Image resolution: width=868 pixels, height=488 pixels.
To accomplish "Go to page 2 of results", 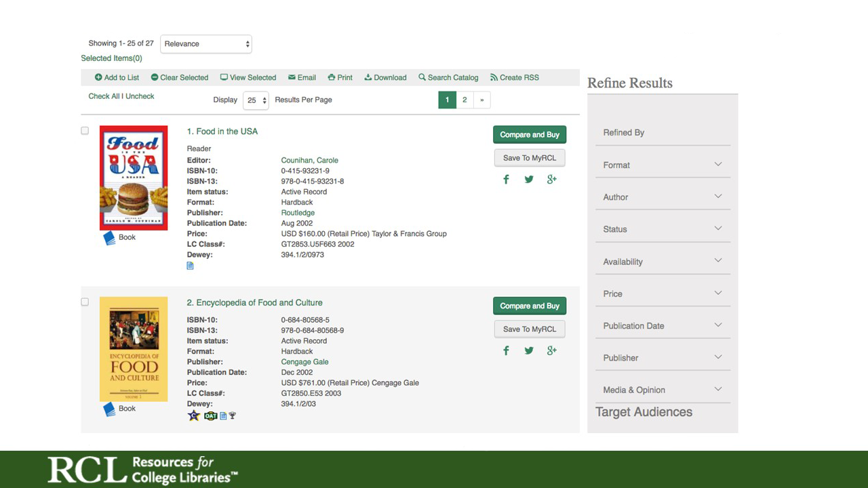I will click(x=465, y=100).
